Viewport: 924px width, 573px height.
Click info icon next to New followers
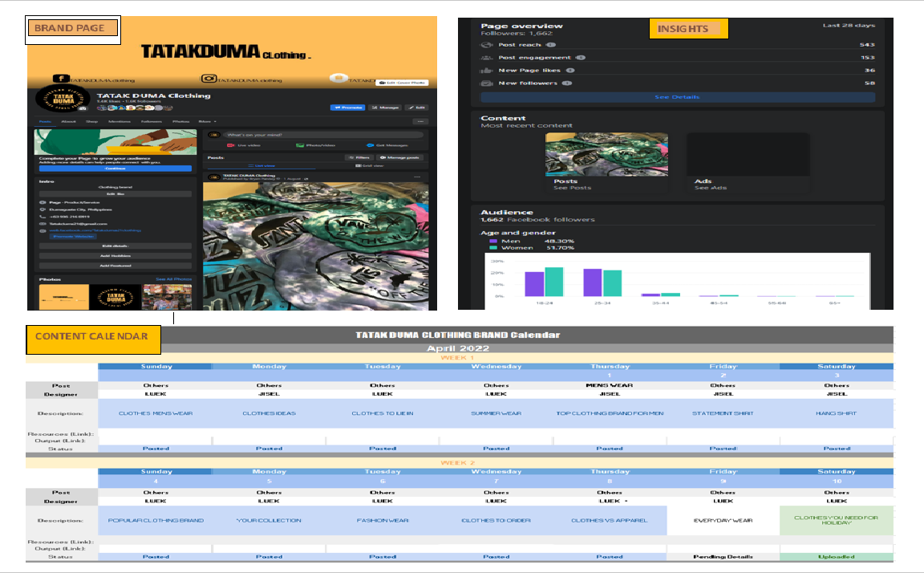(567, 83)
